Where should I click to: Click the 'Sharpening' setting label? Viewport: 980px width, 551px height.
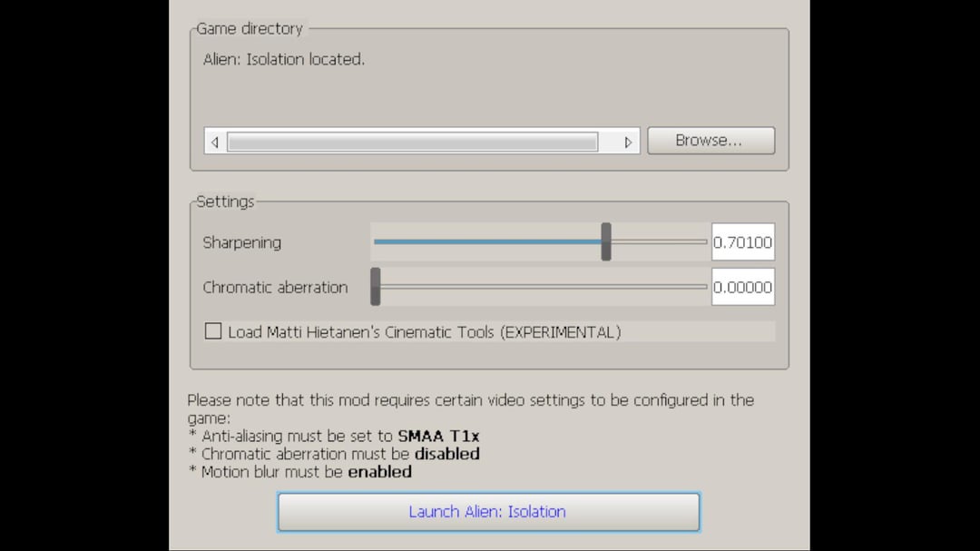[x=242, y=242]
